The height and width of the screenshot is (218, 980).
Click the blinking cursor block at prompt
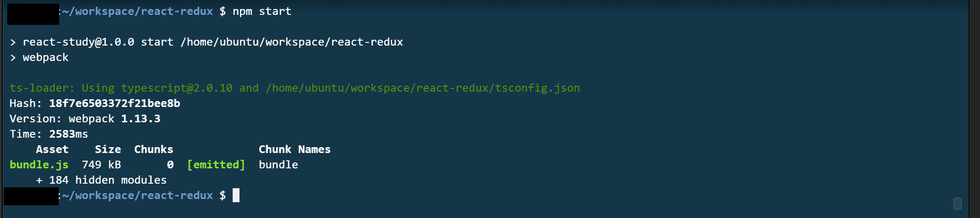[x=236, y=195]
